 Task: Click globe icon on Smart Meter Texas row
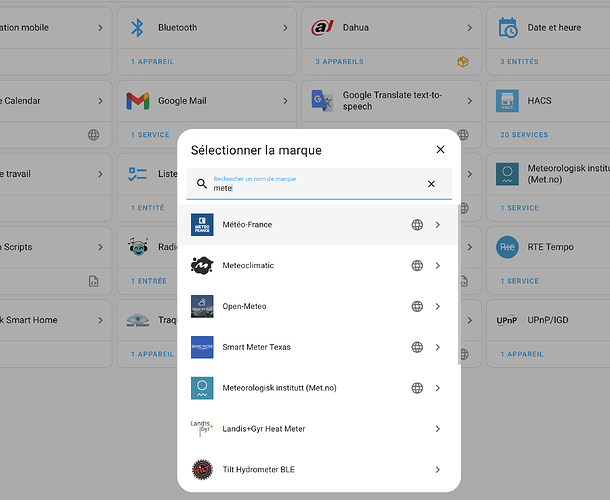(417, 347)
